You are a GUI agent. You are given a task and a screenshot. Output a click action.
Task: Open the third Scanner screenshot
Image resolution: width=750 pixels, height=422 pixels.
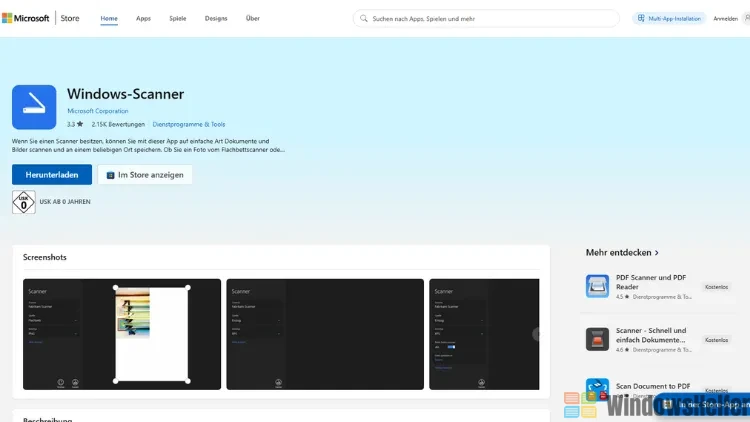click(x=484, y=334)
